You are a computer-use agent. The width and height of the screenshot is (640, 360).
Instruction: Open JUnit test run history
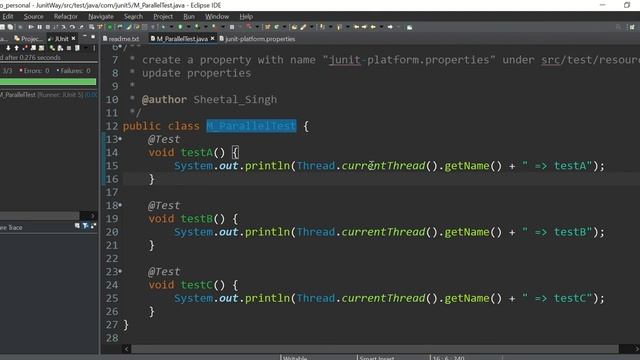(x=77, y=48)
